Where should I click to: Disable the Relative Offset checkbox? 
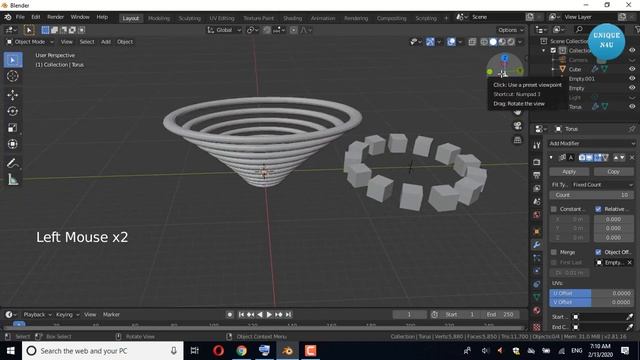pos(598,209)
